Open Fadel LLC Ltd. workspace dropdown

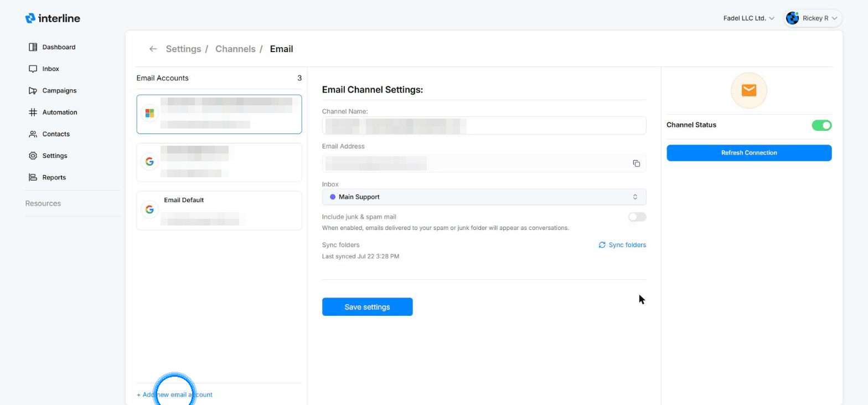pyautogui.click(x=748, y=18)
